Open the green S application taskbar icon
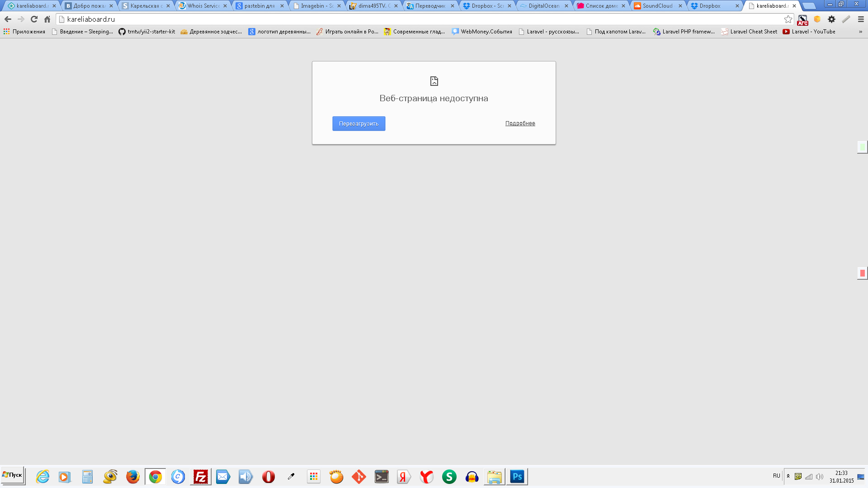This screenshot has width=868, height=488. 449,477
